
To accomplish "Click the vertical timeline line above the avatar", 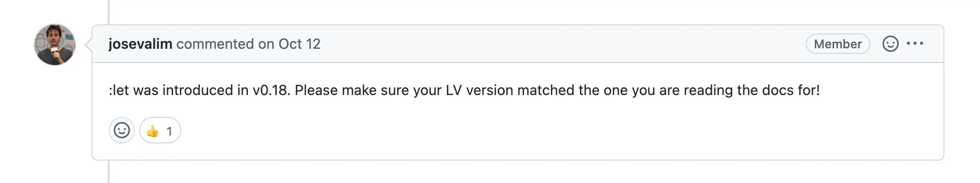I will (x=109, y=12).
